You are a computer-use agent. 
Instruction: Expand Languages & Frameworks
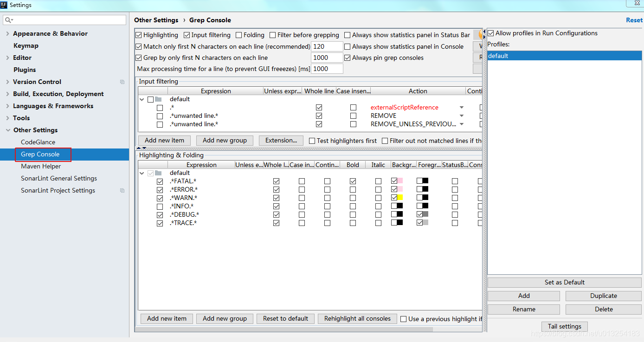coord(7,106)
